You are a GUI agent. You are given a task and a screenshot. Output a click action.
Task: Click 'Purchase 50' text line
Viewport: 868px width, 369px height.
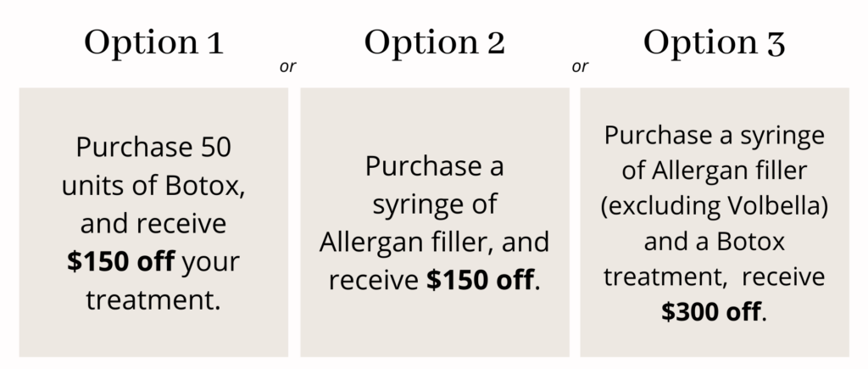153,148
